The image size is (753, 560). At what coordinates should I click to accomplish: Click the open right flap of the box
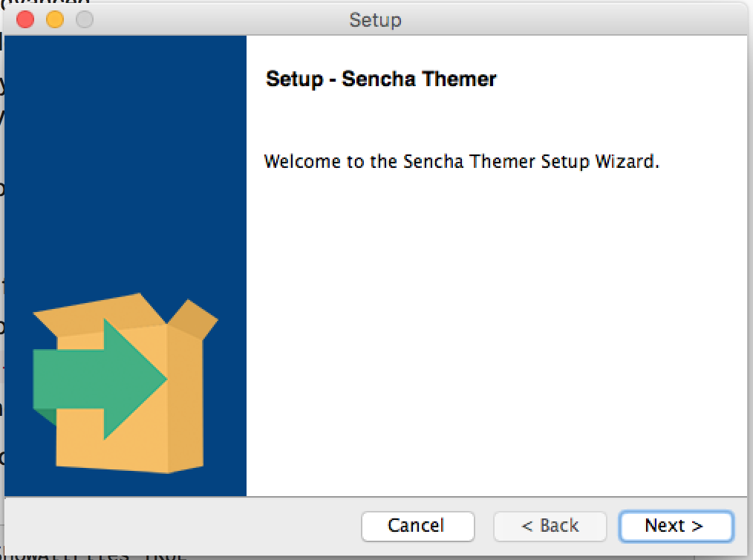click(193, 319)
